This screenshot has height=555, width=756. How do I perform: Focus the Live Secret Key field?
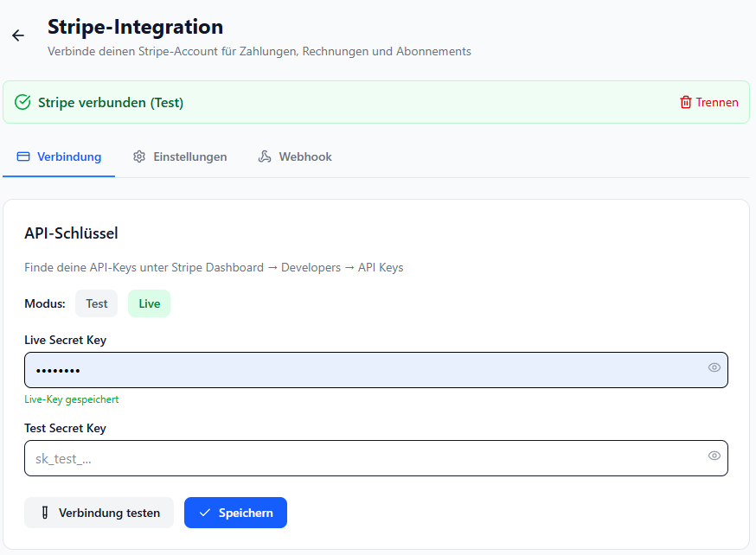376,370
